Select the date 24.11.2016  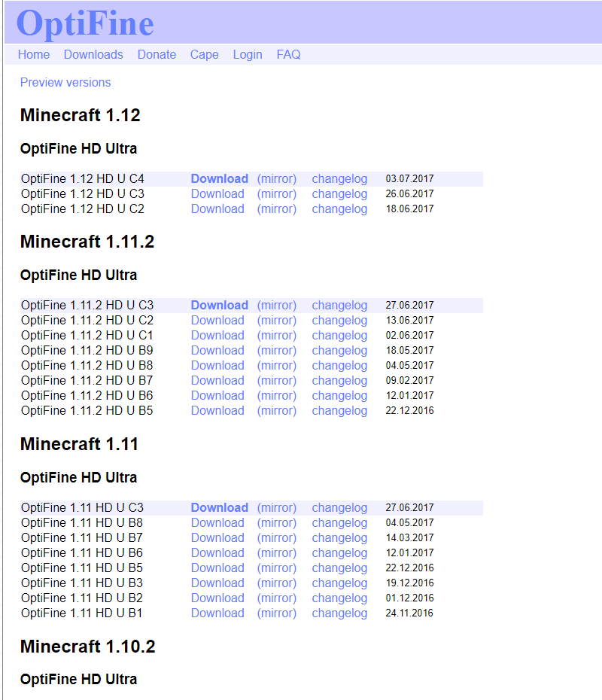409,613
